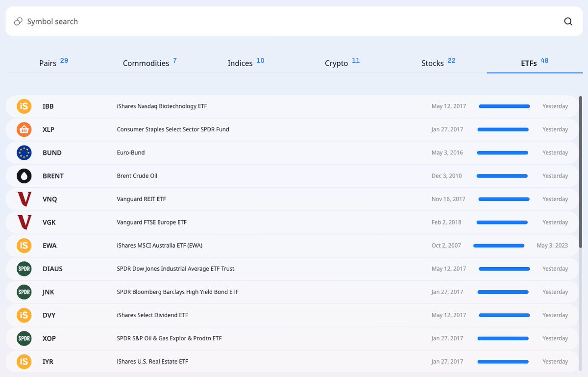The height and width of the screenshot is (377, 588).
Task: Open the Stocks tab
Action: (439, 62)
